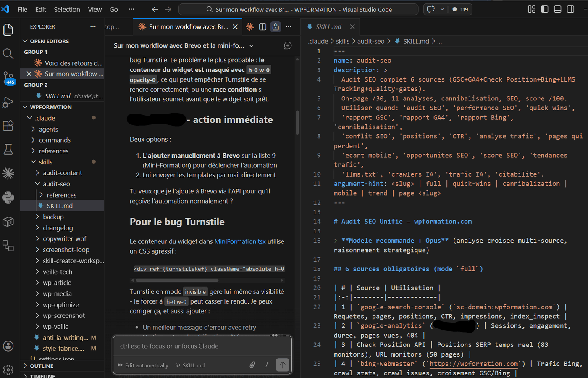This screenshot has width=588, height=378.
Task: Open the chat title dropdown in Claude panel
Action: pyautogui.click(x=251, y=45)
